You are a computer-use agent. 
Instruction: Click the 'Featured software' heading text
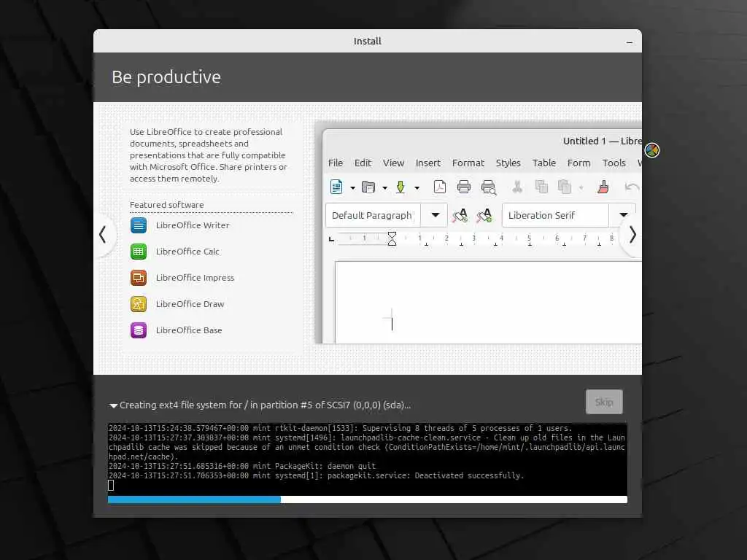pyautogui.click(x=167, y=205)
